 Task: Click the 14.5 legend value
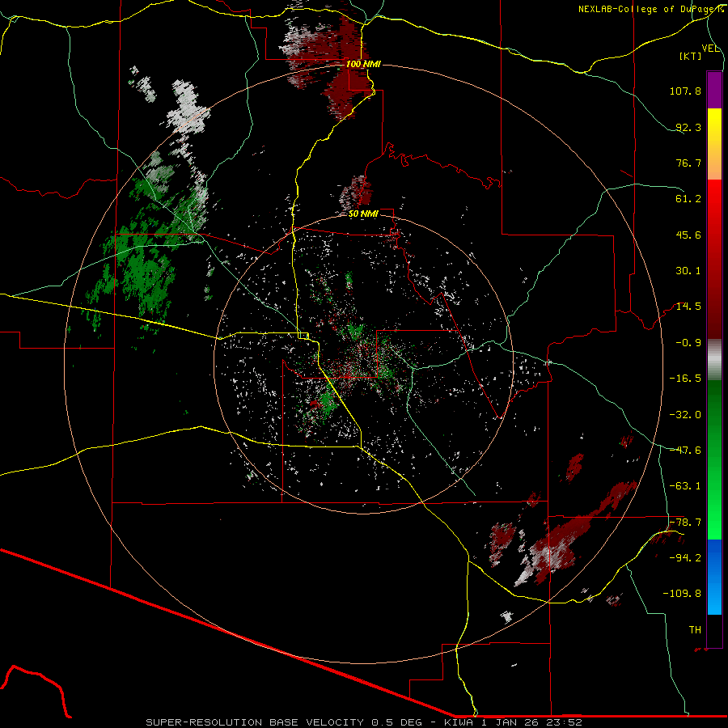point(688,307)
